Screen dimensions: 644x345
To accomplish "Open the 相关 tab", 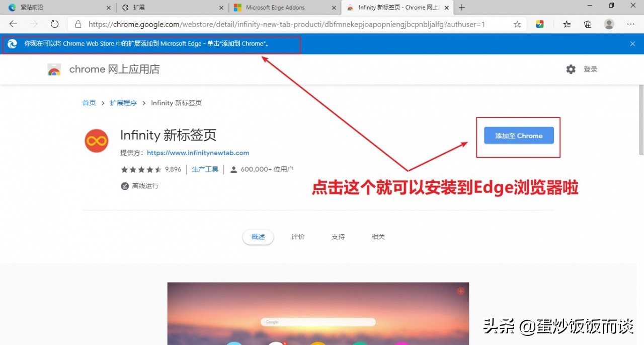I will (378, 236).
